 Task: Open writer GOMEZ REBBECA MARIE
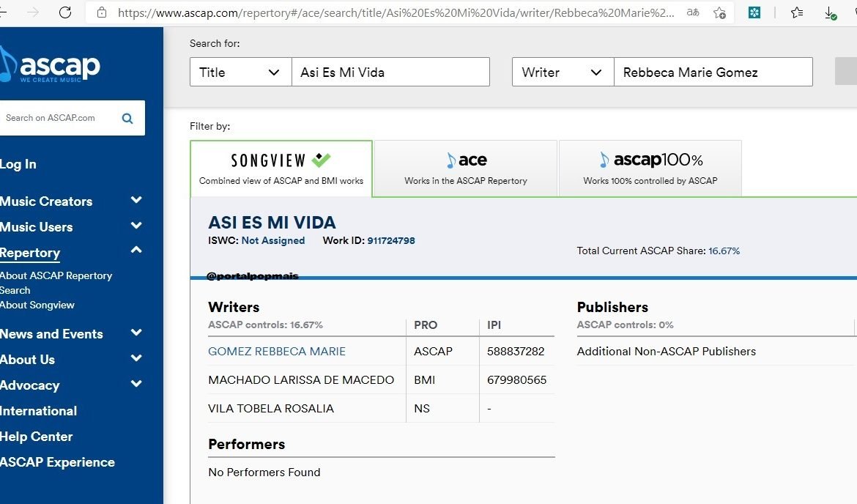[x=277, y=351]
